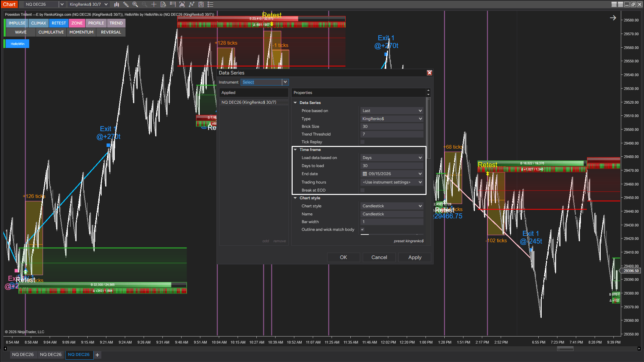Image resolution: width=644 pixels, height=362 pixels.
Task: Select the drawing tools pencil icon
Action: [126, 4]
